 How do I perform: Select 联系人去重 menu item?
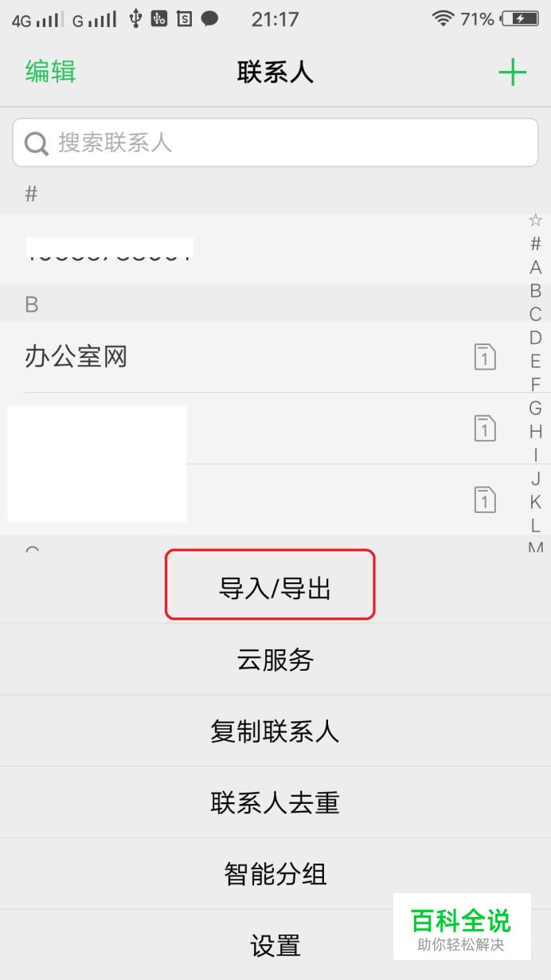pyautogui.click(x=275, y=802)
